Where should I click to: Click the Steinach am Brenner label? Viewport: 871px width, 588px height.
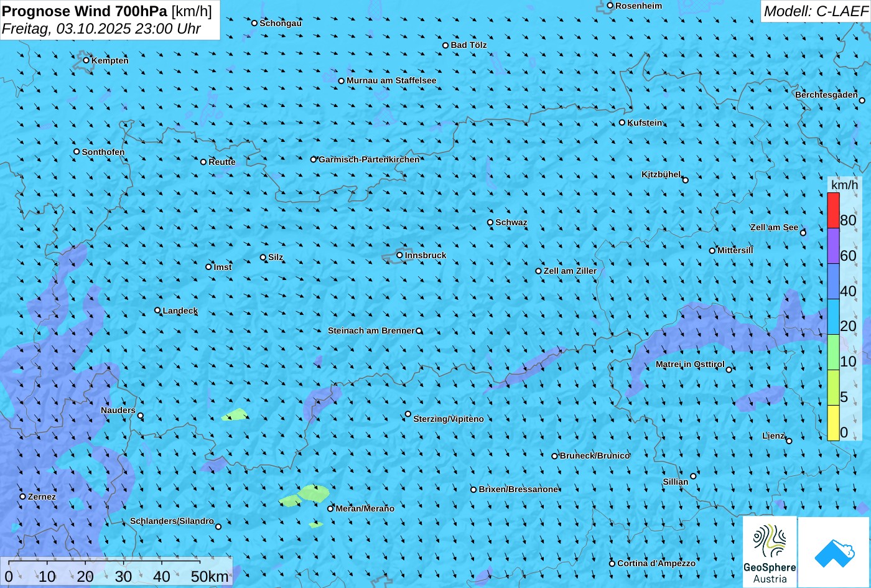(x=371, y=331)
